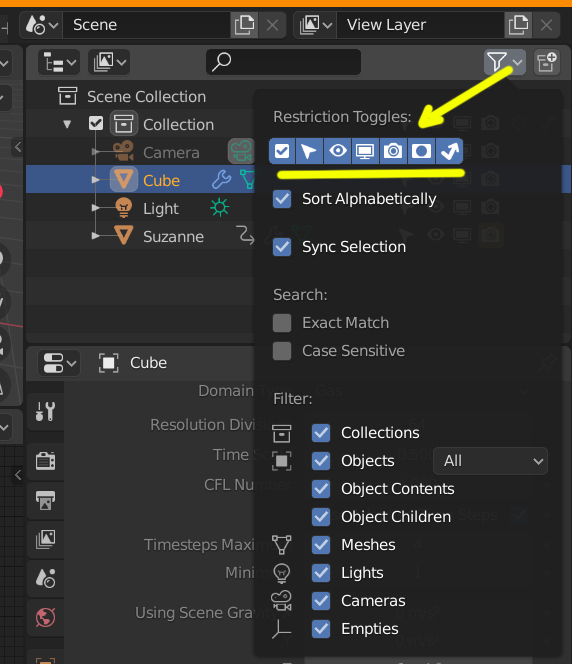Uncheck the Cameras filter
This screenshot has width=572, height=664.
pyautogui.click(x=321, y=600)
